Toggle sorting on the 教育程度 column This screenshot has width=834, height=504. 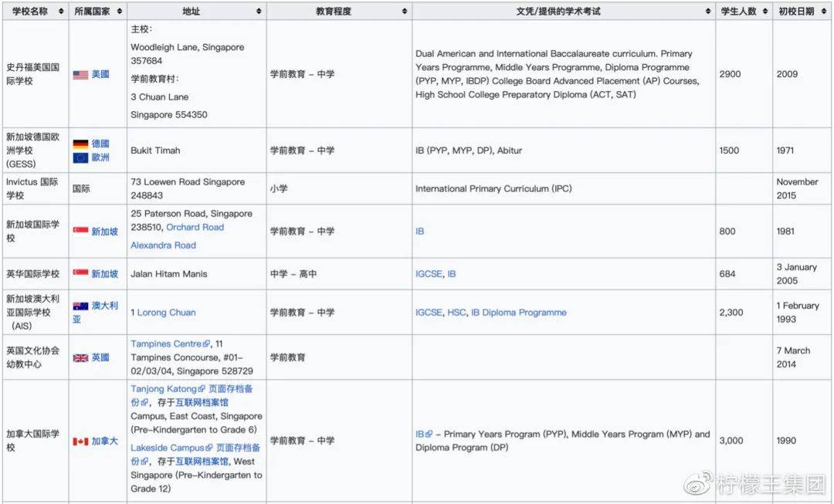tap(404, 11)
